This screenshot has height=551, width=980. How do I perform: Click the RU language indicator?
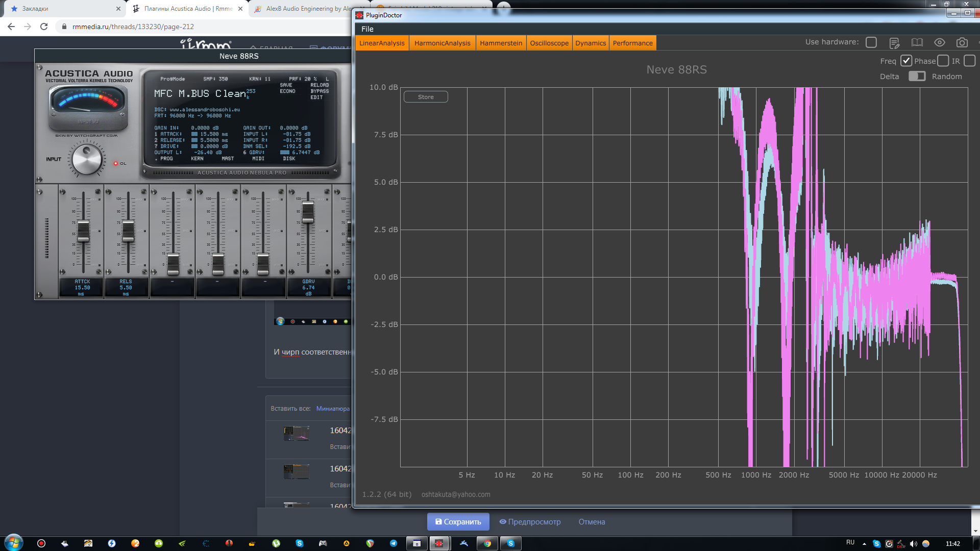pos(850,543)
